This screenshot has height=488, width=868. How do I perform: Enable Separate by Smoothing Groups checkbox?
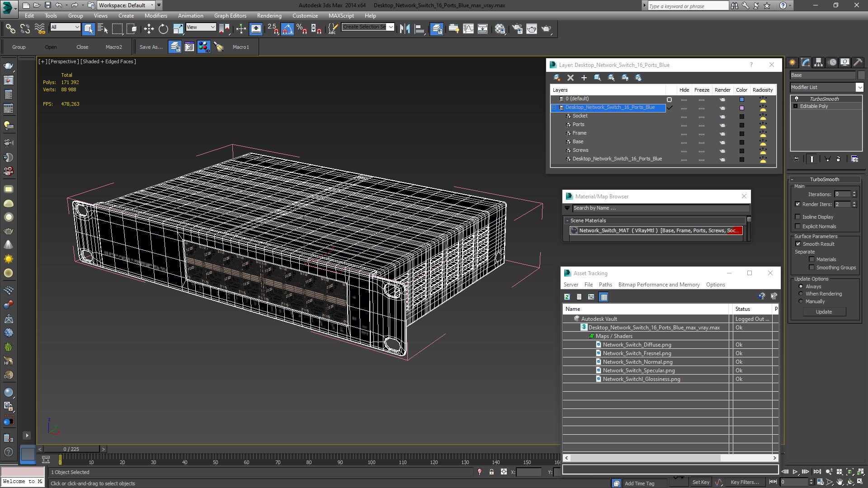click(811, 267)
